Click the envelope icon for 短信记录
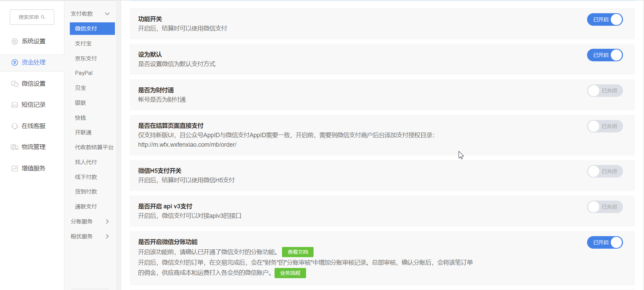This screenshot has width=644, height=290. tap(15, 105)
